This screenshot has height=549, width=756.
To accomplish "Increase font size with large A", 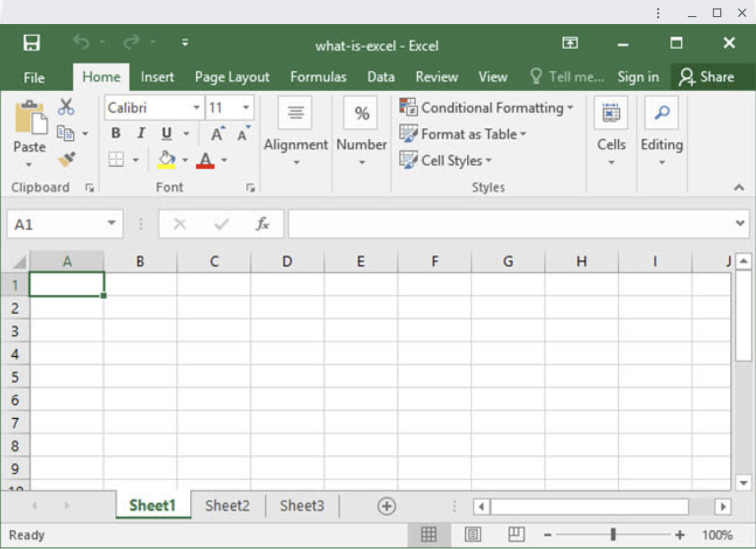I will 217,134.
